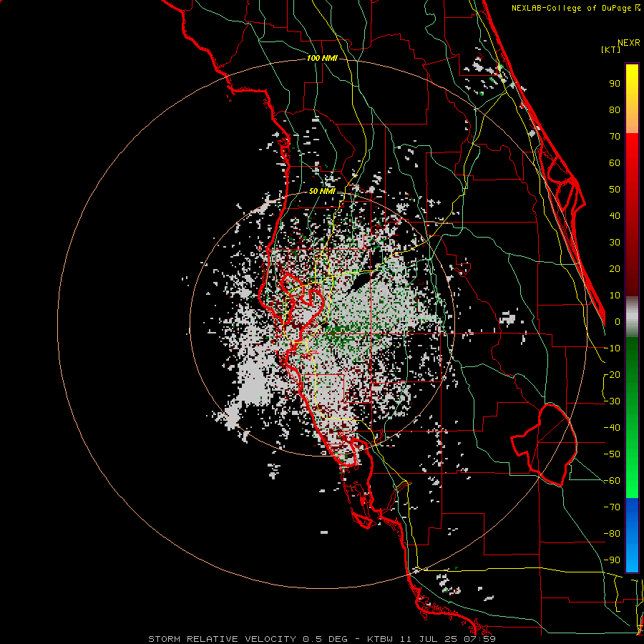The image size is (644, 644).
Task: Click the -40 knot scale label
Action: (612, 428)
